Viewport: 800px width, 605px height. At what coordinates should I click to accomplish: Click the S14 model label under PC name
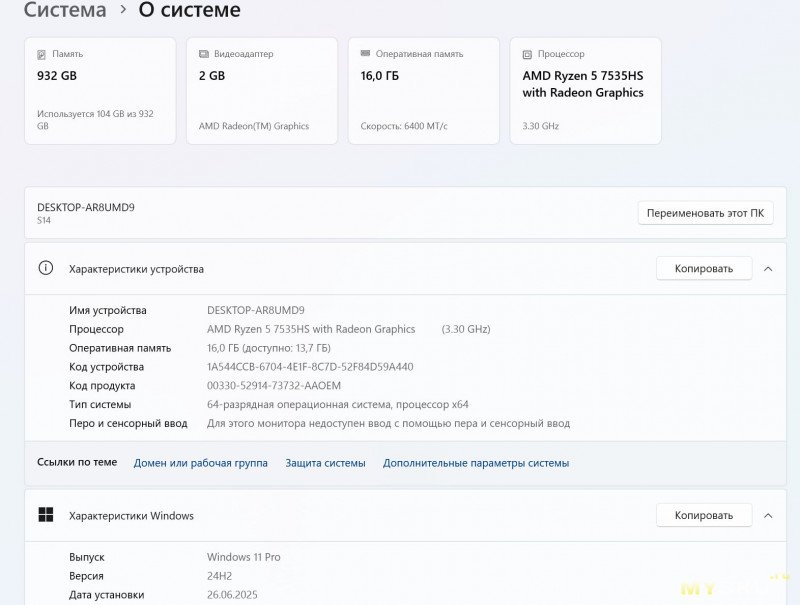pyautogui.click(x=44, y=220)
